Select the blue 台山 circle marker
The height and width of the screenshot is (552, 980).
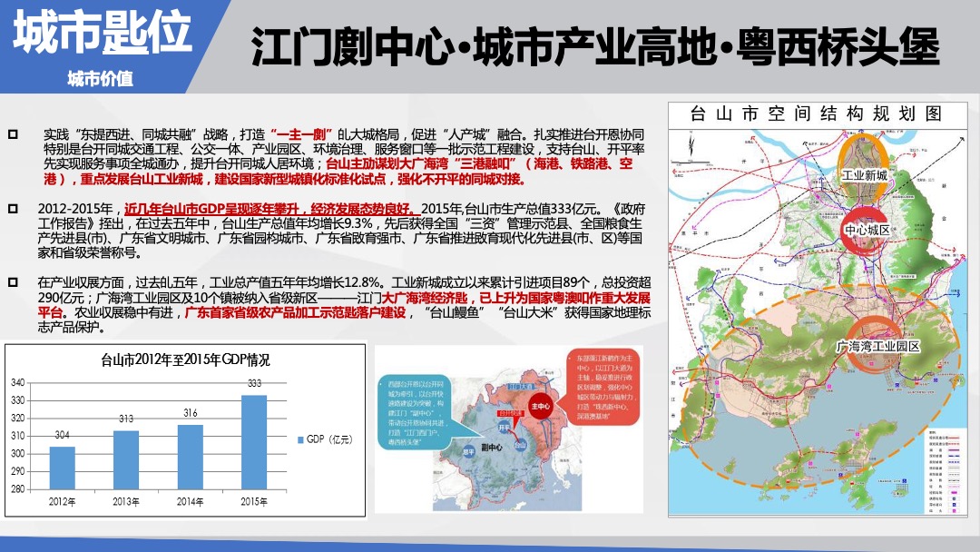click(520, 445)
